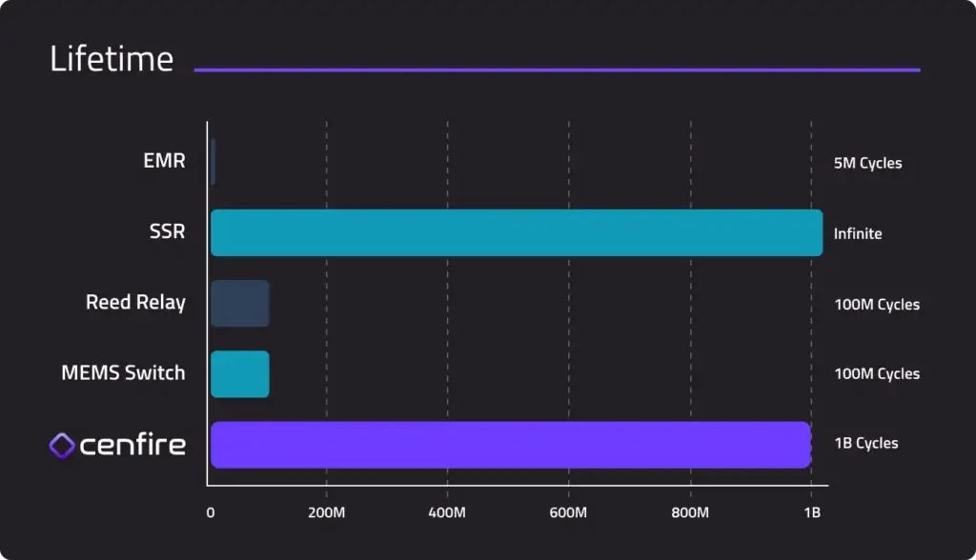Select the Lifetime chart title
976x560 pixels.
[112, 58]
